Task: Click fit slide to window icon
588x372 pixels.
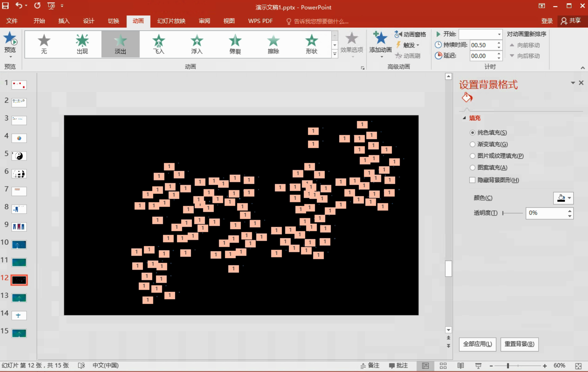Action: [x=578, y=366]
